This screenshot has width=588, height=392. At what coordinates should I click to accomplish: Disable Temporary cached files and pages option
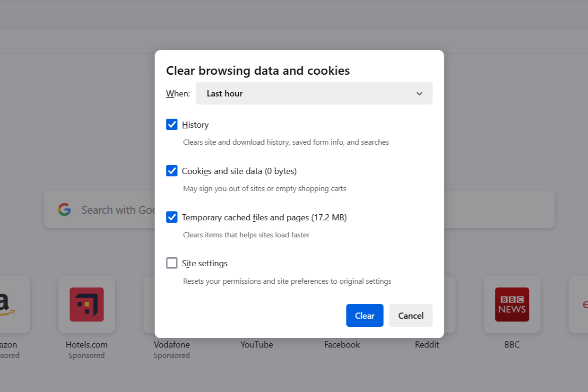point(172,217)
